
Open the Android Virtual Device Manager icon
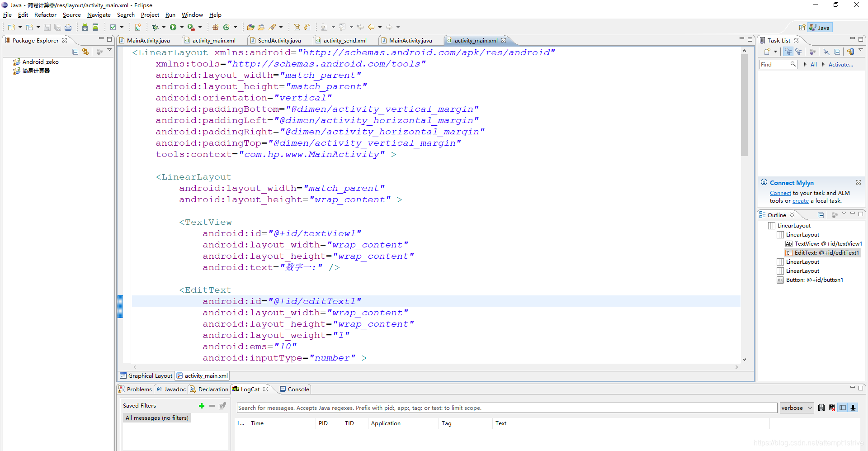point(95,27)
